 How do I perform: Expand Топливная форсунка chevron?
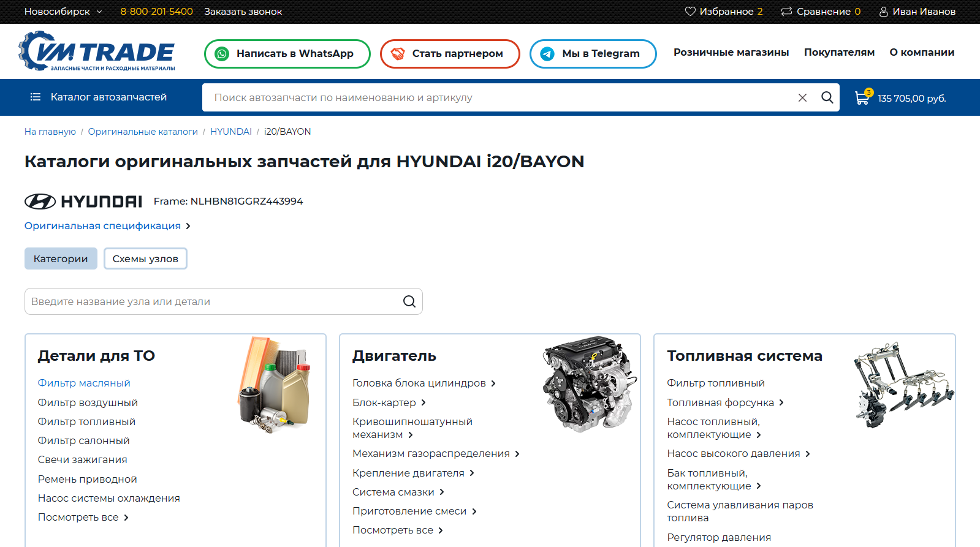[x=781, y=403]
